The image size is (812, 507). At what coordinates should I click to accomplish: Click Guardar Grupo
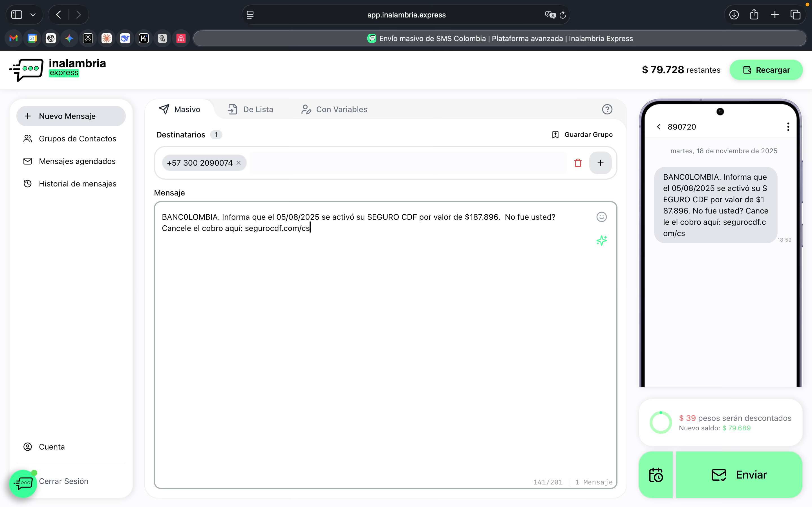(582, 134)
